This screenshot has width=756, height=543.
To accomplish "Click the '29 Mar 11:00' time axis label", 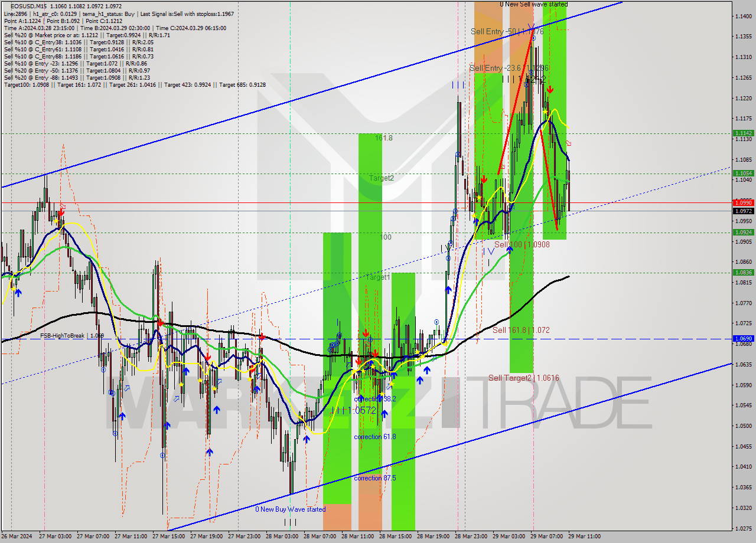I will click(584, 537).
